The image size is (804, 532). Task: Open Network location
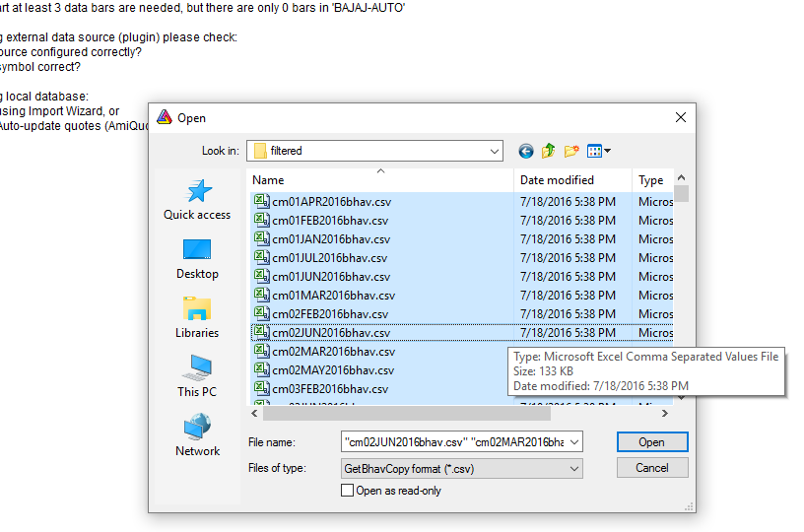[x=197, y=435]
